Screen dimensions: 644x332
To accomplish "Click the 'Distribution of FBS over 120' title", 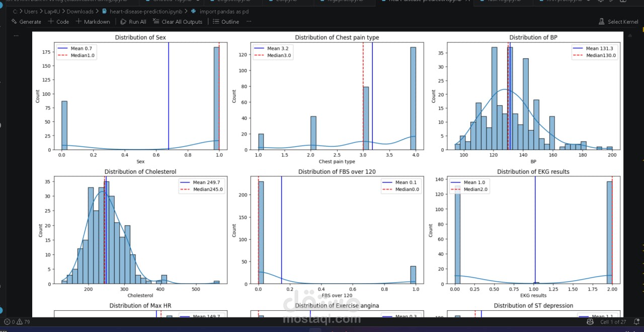I will point(337,172).
